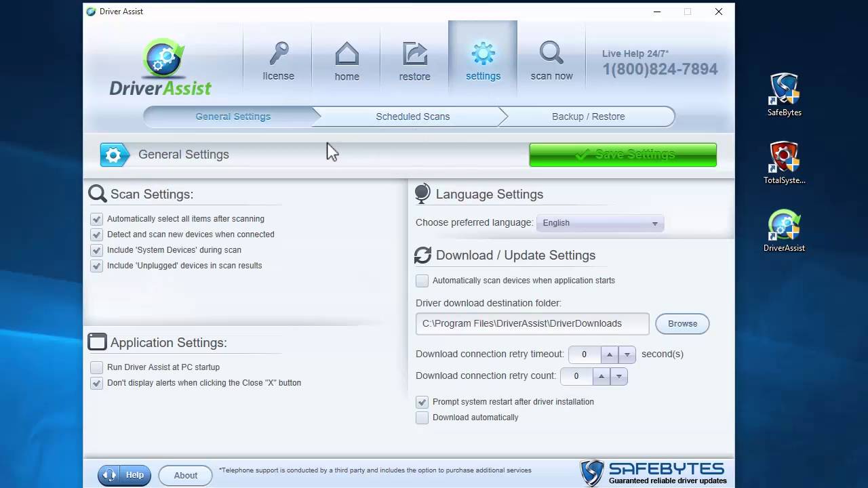This screenshot has width=868, height=488.
Task: Click 'Choose preferred language:' label
Action: [x=475, y=223]
